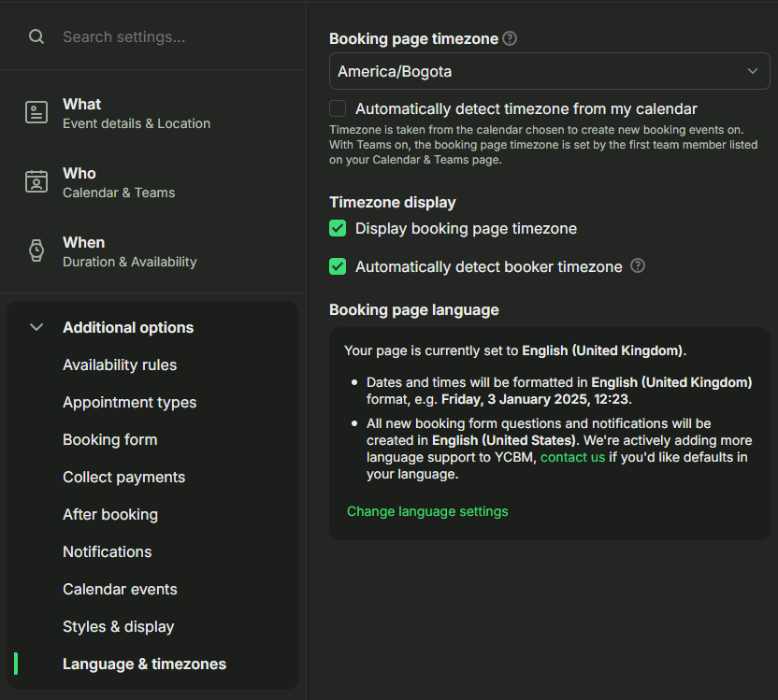Image resolution: width=778 pixels, height=700 pixels.
Task: Click the 'Your page is currently set to' sentence
Action: pos(515,350)
